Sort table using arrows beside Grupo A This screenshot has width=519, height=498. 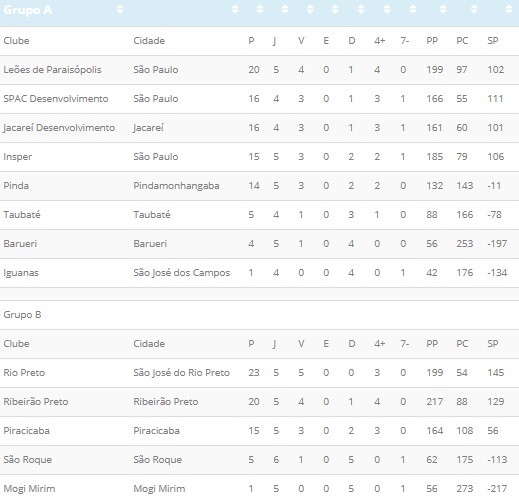point(120,9)
